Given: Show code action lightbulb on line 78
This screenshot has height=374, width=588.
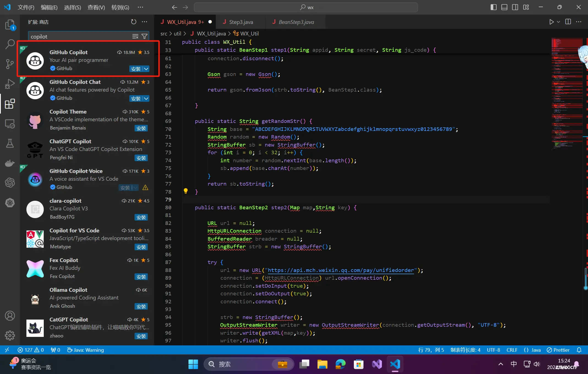Looking at the screenshot, I should 186,191.
